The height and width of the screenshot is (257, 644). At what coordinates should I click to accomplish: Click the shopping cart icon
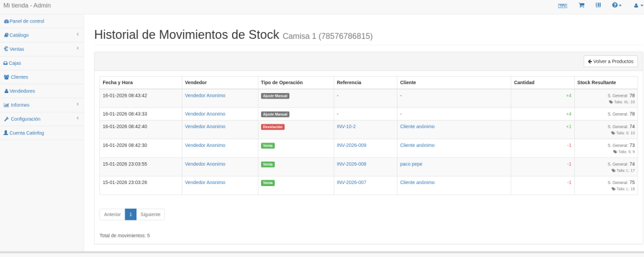[x=581, y=5]
